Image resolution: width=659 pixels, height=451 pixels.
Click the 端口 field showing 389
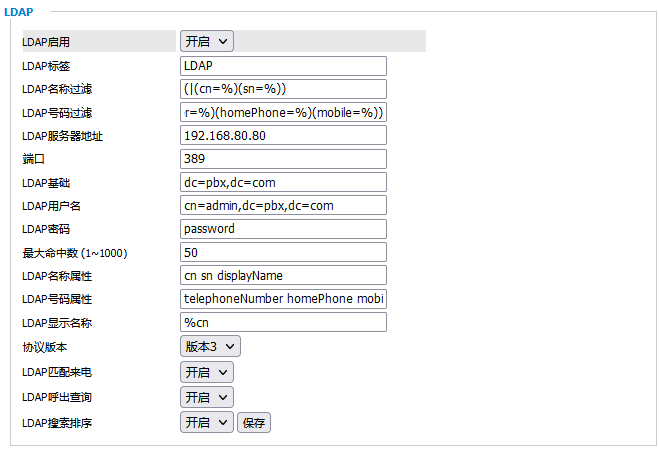click(283, 159)
